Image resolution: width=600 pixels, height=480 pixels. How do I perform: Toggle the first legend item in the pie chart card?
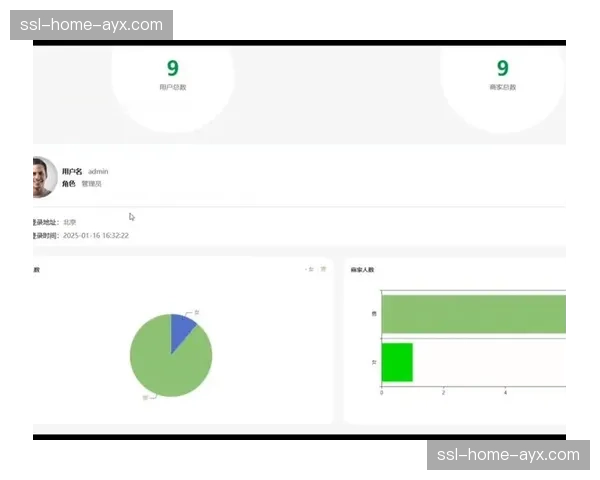click(x=310, y=270)
